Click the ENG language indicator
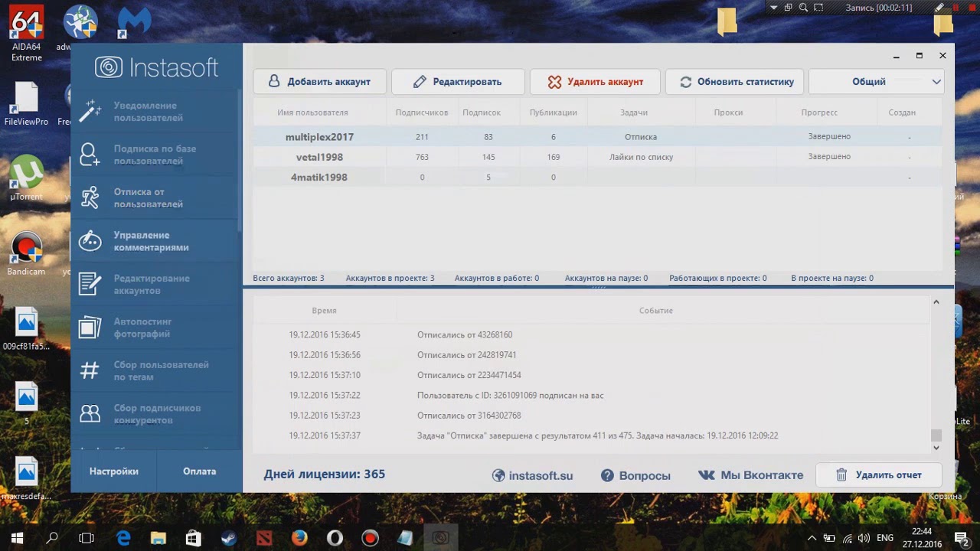 pos(885,538)
